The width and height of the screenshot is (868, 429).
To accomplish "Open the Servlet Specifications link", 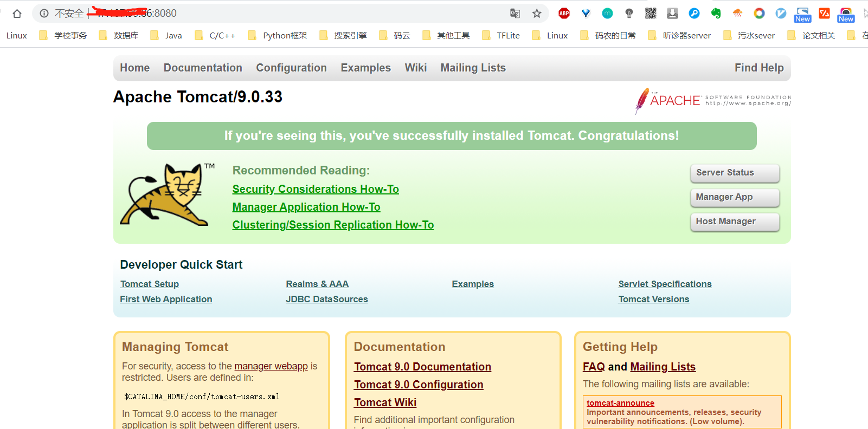I will click(x=665, y=284).
